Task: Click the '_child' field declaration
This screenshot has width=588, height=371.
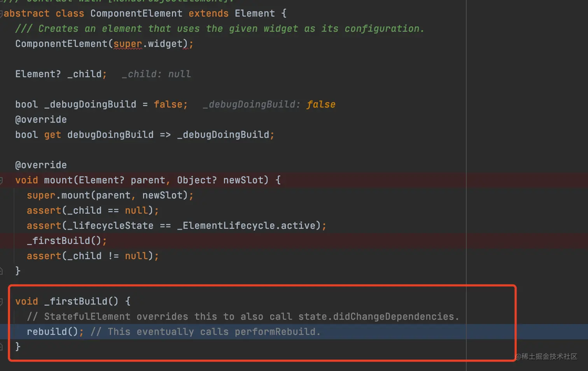Action: click(x=61, y=74)
